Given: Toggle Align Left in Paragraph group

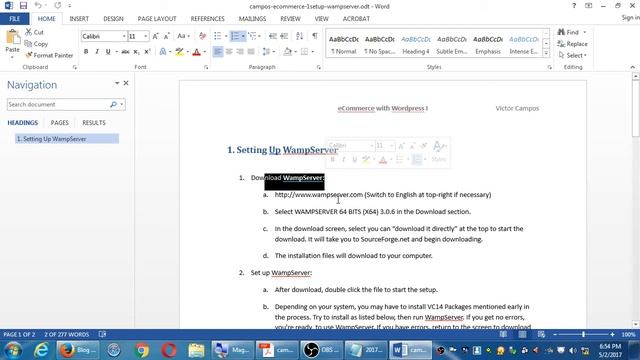Looking at the screenshot, I should click(x=218, y=52).
